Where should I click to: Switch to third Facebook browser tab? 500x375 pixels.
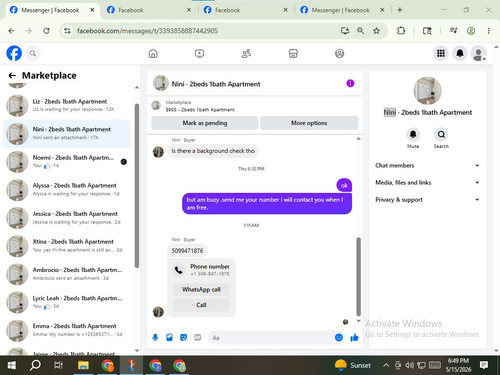point(245,10)
